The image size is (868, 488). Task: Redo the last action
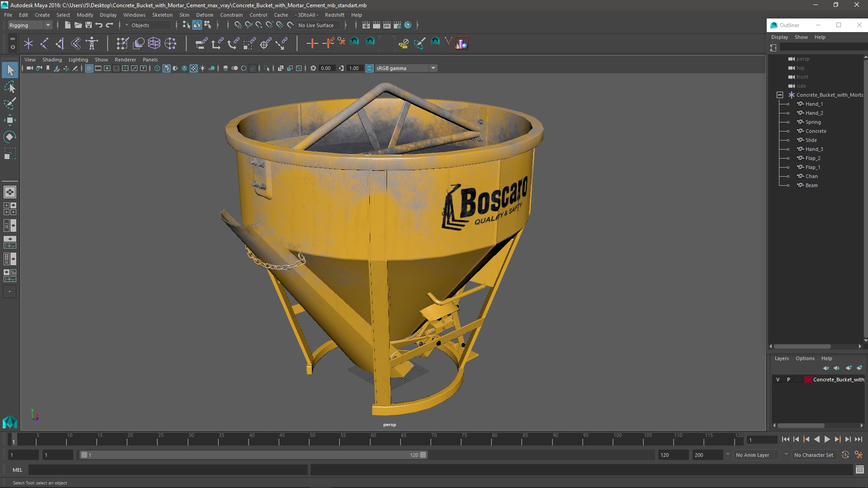point(109,25)
